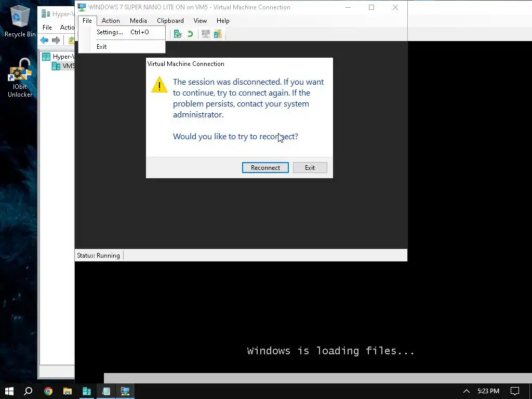Open File Explorer from the taskbar
Image resolution: width=532 pixels, height=399 pixels.
pyautogui.click(x=68, y=391)
